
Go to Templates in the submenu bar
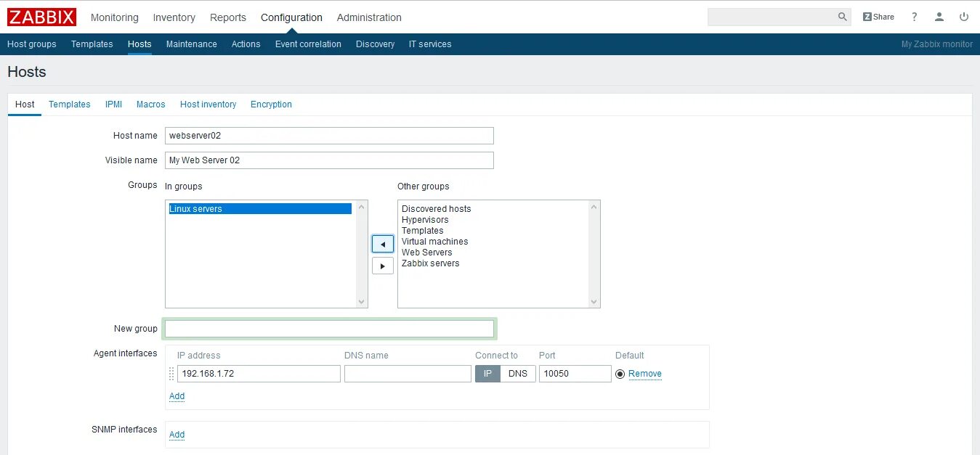[92, 44]
